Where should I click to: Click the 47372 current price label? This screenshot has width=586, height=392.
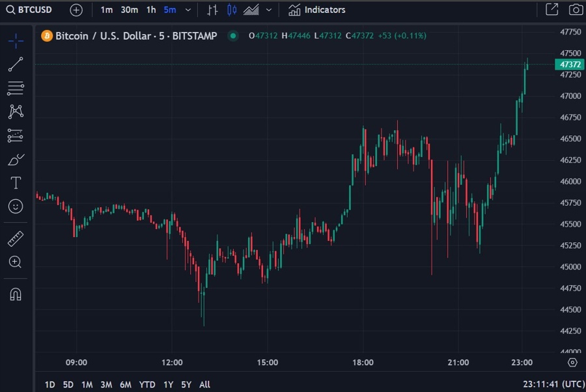click(x=570, y=64)
